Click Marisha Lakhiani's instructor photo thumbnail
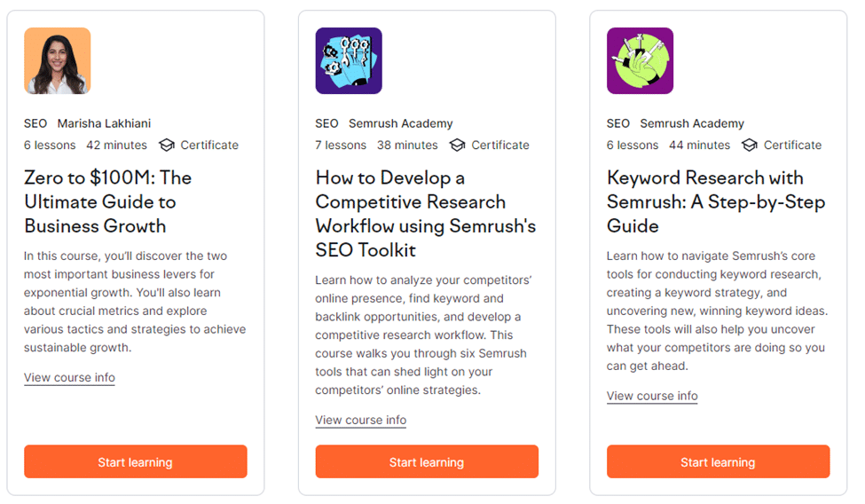The image size is (865, 504). point(58,60)
